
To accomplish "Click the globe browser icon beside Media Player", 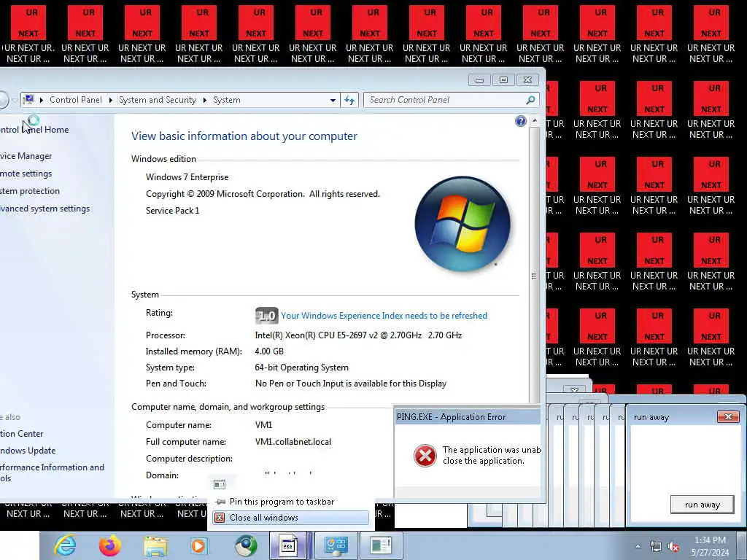I will tap(246, 545).
